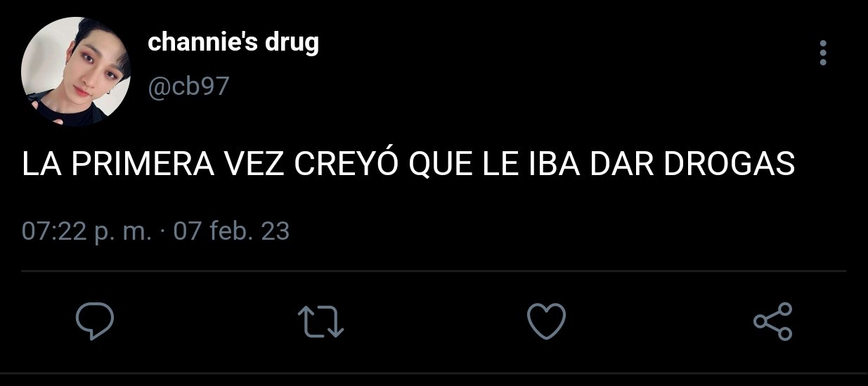Screen dimensions: 868x386
Task: Like the tweet with the heart icon
Action: click(547, 321)
